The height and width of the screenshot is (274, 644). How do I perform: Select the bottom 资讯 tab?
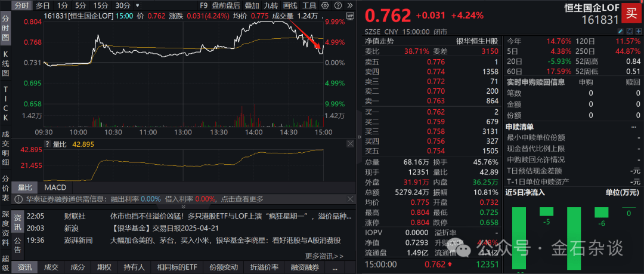point(26,267)
